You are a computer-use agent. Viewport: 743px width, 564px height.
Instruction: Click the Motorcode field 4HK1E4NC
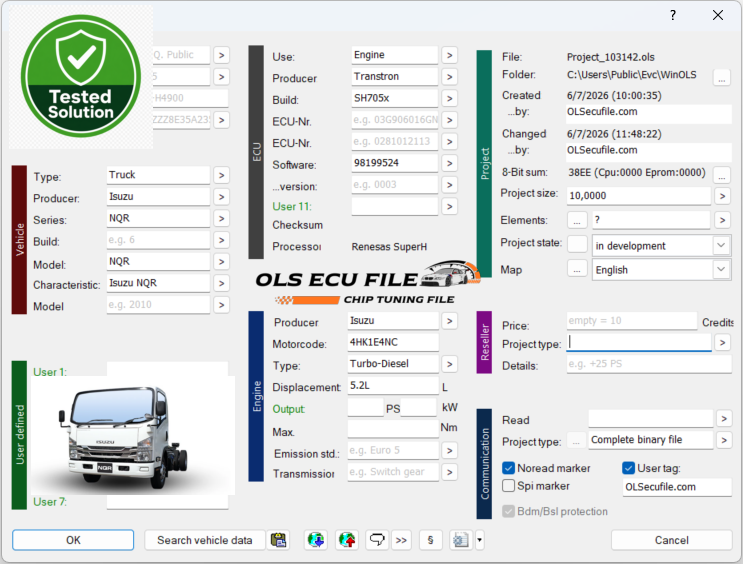[x=393, y=342]
